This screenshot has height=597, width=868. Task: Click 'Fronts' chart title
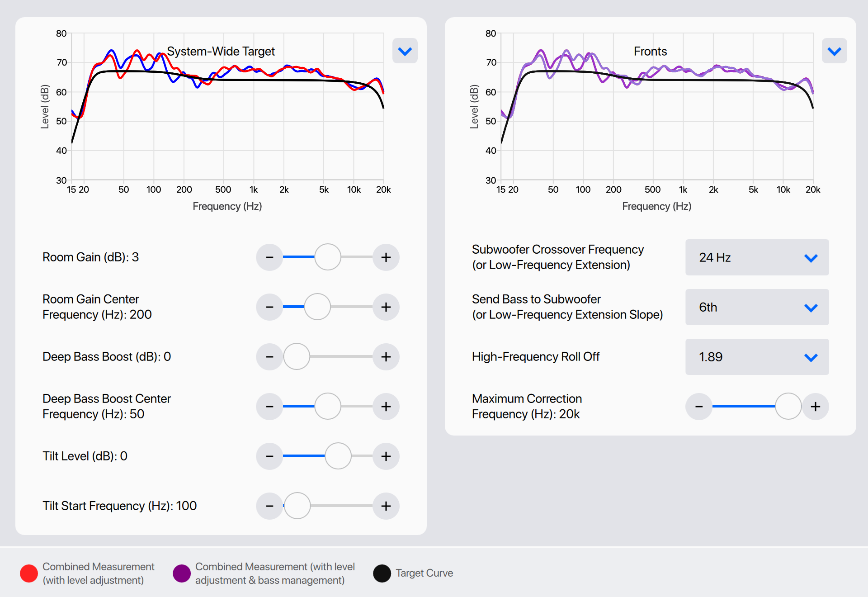pyautogui.click(x=650, y=51)
